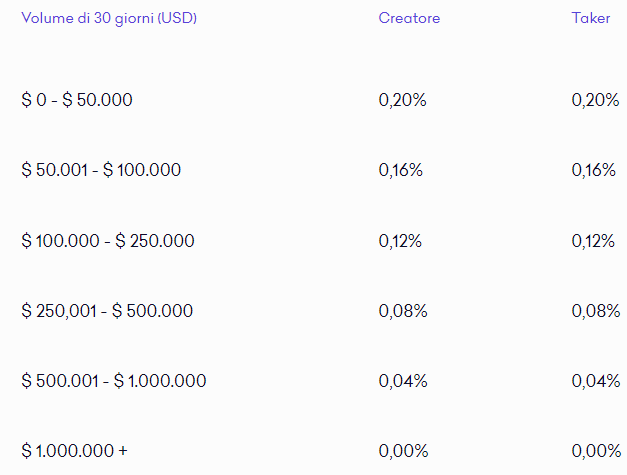627x475 pixels.
Task: Click the 0,20% Creatore fee value
Action: coord(403,100)
